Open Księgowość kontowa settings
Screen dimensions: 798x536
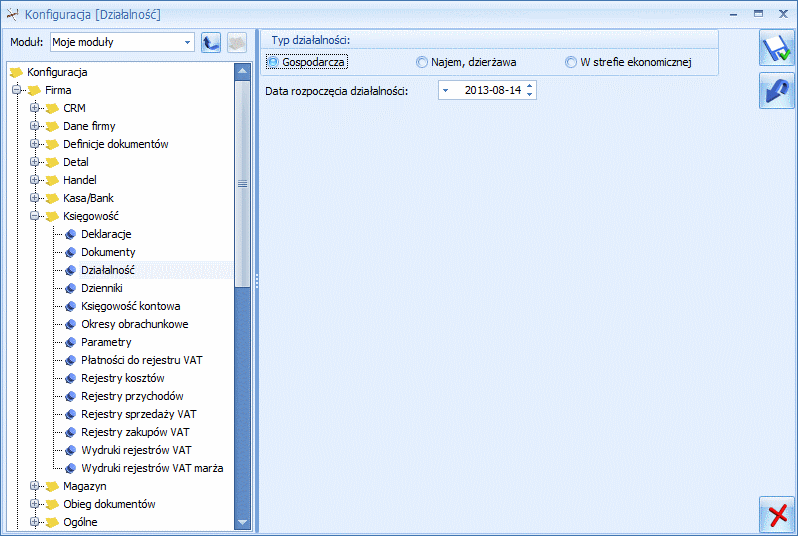click(130, 306)
